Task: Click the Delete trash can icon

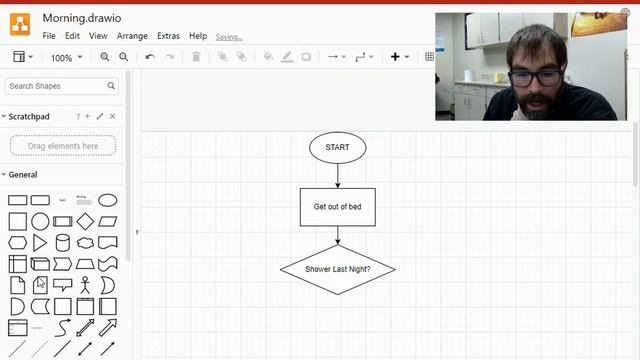Action: pos(196,57)
